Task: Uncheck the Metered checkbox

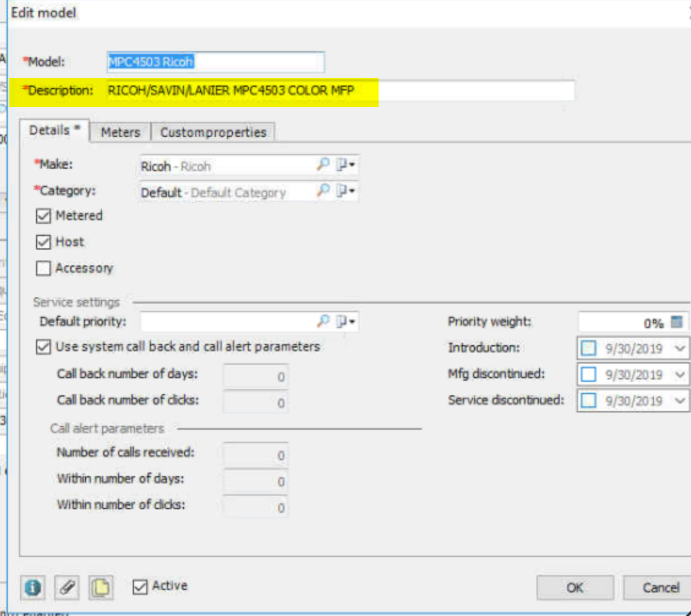Action: (43, 216)
